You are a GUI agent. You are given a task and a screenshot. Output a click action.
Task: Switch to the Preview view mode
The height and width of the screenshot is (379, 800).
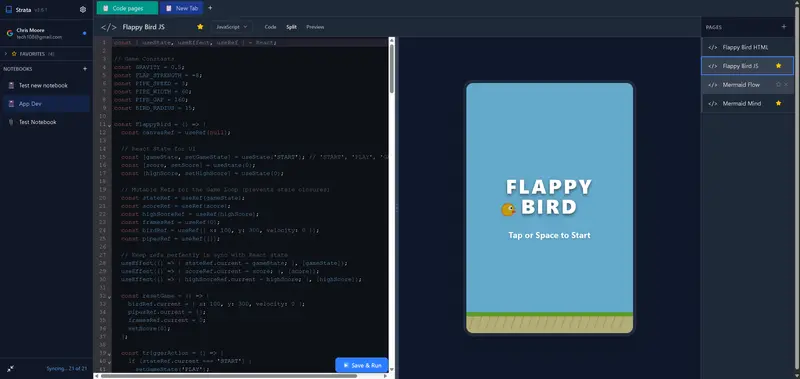click(315, 27)
